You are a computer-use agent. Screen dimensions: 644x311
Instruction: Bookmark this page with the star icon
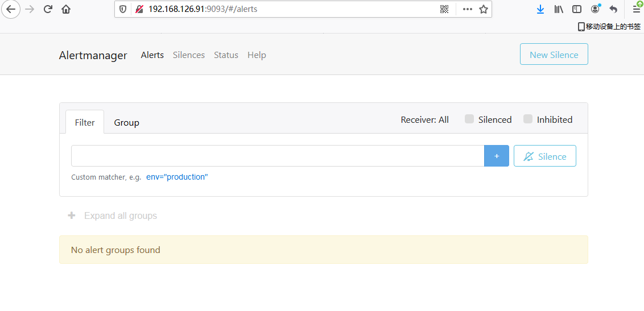click(x=484, y=9)
